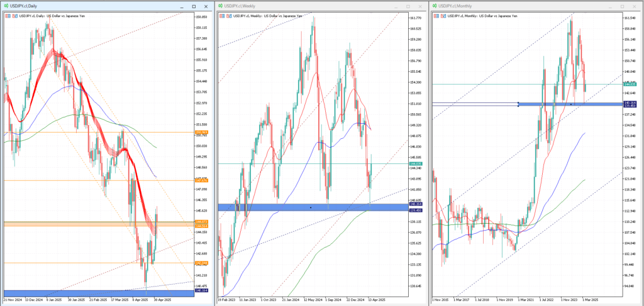
Task: Close the USDJPY.cl,Daily chart window
Action: point(206,6)
